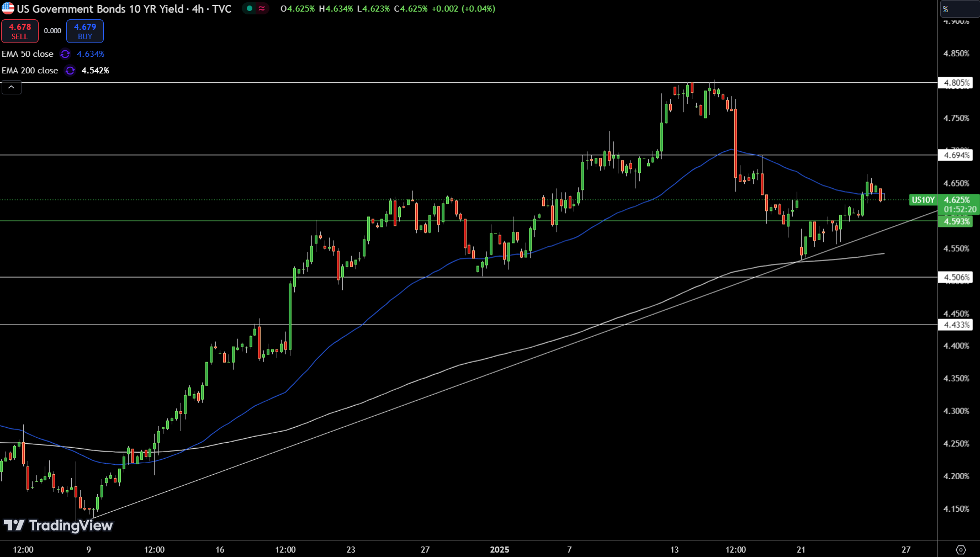The image size is (980, 557).
Task: Select the EMA 200 close indicator label
Action: coord(30,71)
